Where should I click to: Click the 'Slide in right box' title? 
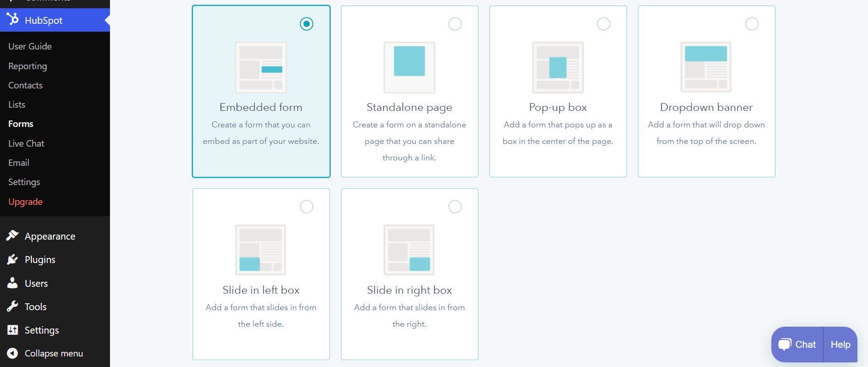[x=409, y=290]
